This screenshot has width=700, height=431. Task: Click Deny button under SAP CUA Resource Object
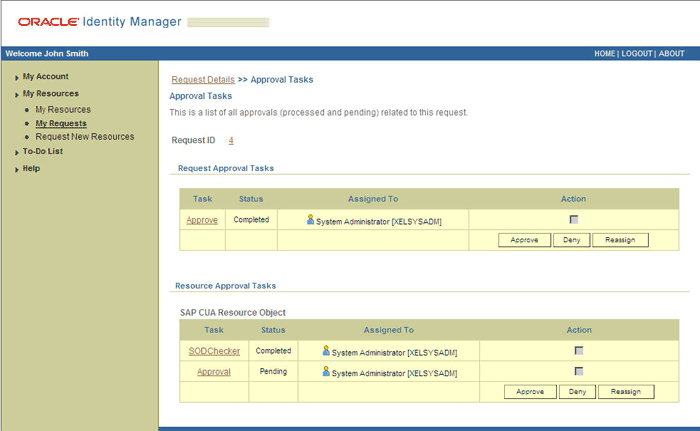click(x=577, y=392)
